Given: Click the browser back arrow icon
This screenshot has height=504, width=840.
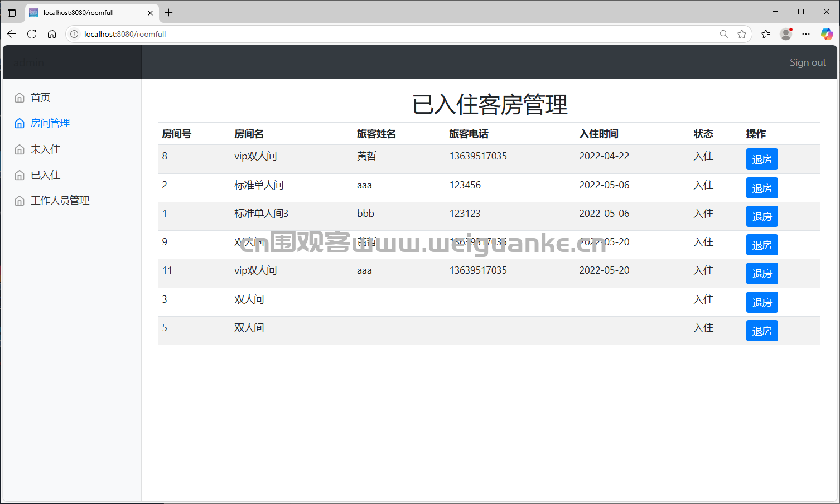Looking at the screenshot, I should [12, 34].
